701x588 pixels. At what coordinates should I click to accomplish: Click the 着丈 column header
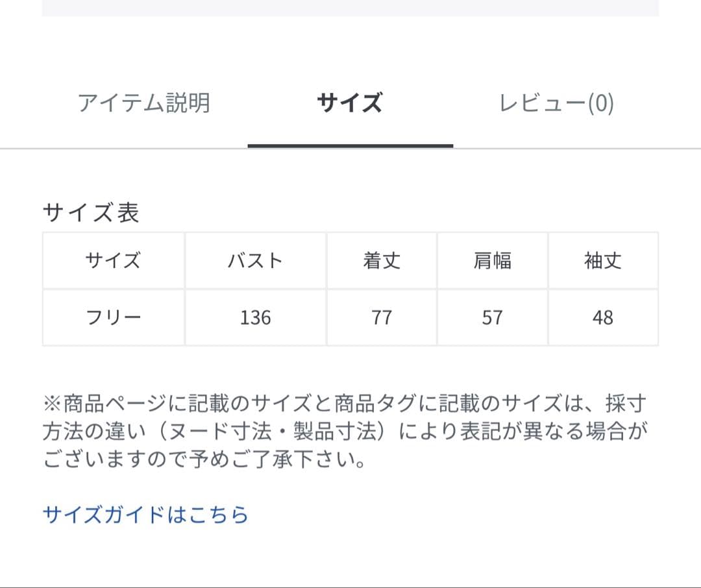(x=382, y=260)
